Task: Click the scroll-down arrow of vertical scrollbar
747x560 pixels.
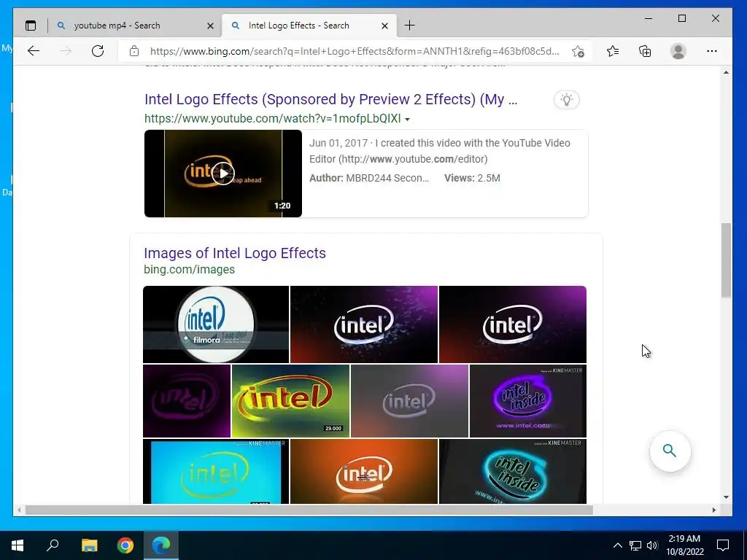Action: pyautogui.click(x=726, y=497)
